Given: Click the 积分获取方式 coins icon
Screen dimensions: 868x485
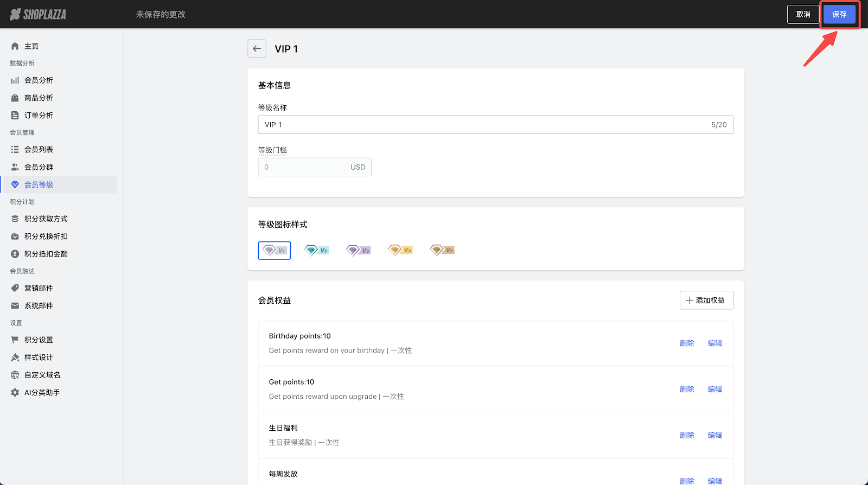Looking at the screenshot, I should point(15,219).
